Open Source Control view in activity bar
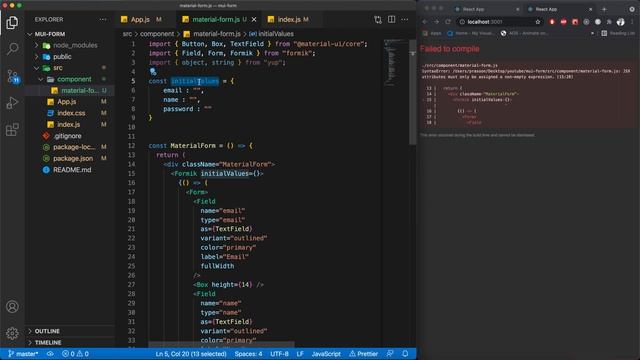 (x=12, y=76)
